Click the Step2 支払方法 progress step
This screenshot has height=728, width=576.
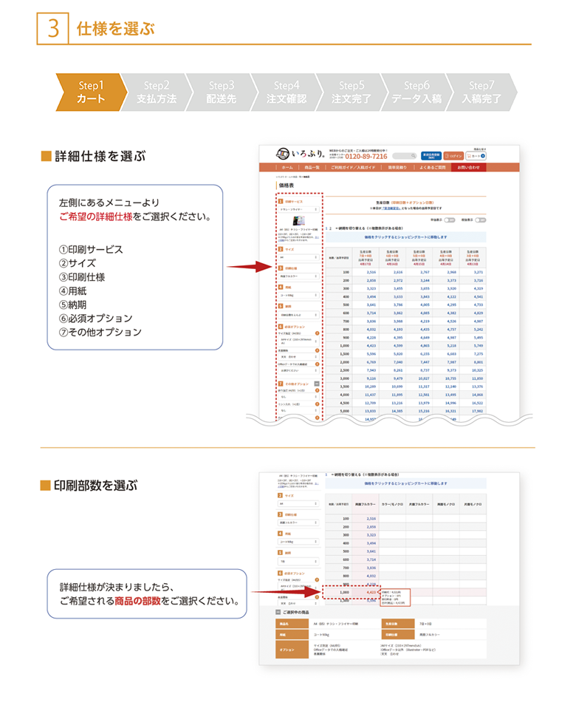pos(157,92)
